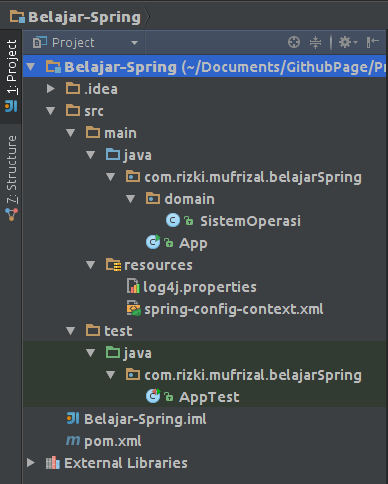Select the .idea folder label
This screenshot has width=388, height=484.
click(101, 89)
